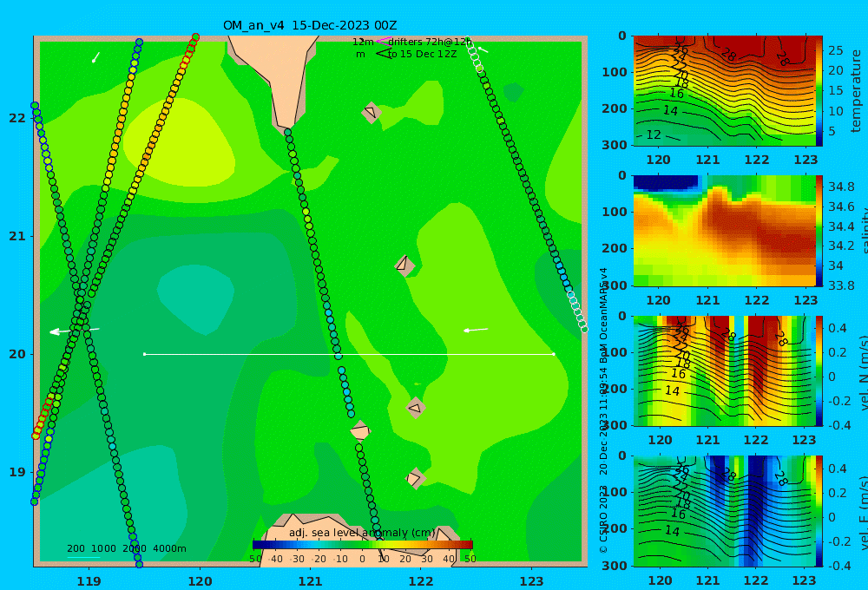The width and height of the screenshot is (868, 590).
Task: Click the salinity color bar
Action: pyautogui.click(x=819, y=231)
